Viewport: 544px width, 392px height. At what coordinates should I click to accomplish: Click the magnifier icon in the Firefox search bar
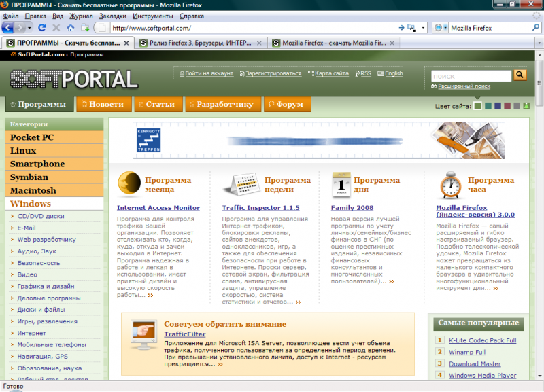536,28
